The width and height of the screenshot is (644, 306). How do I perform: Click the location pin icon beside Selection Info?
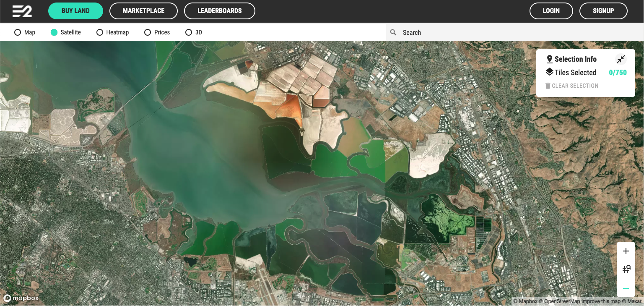click(550, 59)
